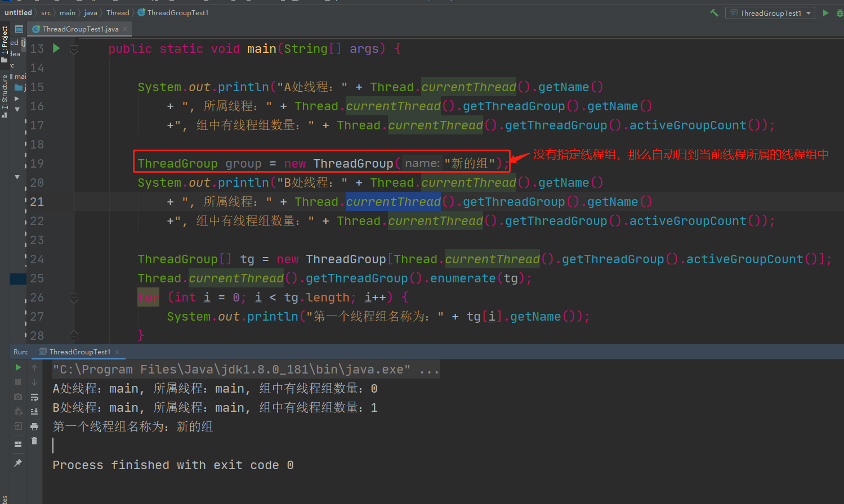Click the Dump Threads camera icon
844x504 pixels.
[x=18, y=397]
